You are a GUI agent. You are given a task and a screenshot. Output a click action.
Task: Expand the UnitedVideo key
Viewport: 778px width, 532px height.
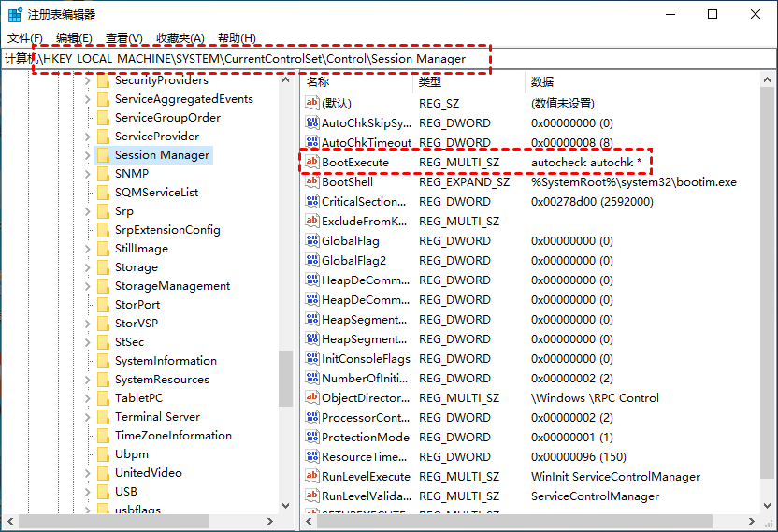(x=87, y=473)
